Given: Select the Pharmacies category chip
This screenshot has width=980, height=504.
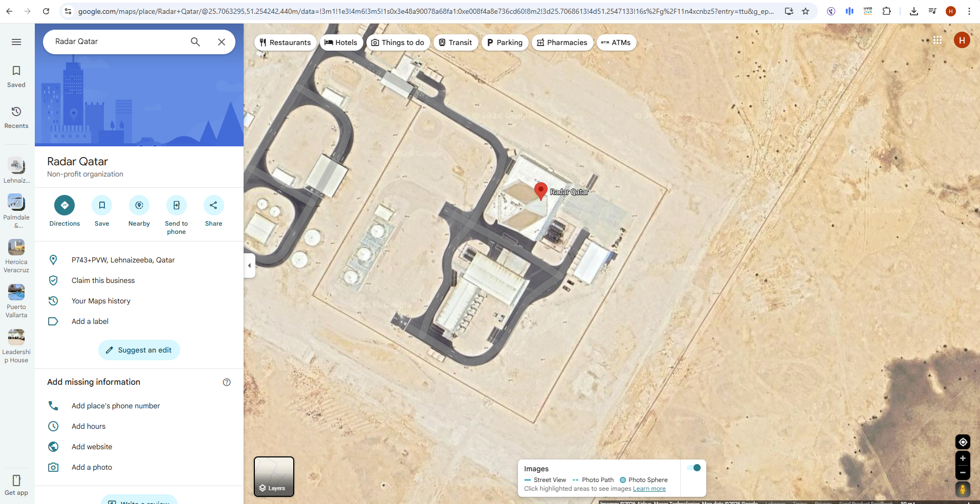Looking at the screenshot, I should 562,42.
